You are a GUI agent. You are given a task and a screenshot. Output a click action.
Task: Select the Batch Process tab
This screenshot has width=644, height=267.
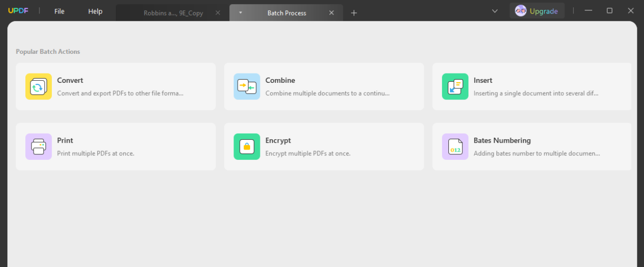coord(286,13)
